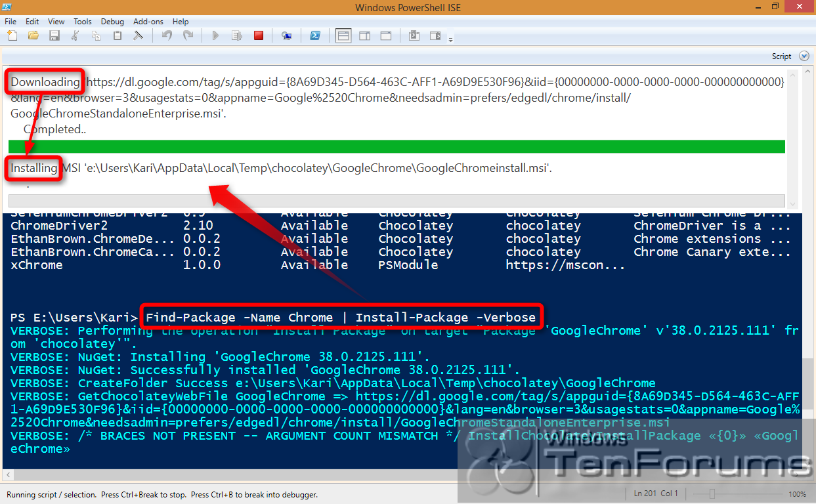The width and height of the screenshot is (816, 504).
Task: Open the Debug menu
Action: 113,22
